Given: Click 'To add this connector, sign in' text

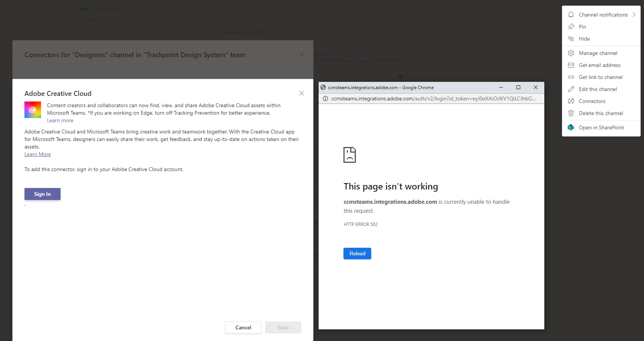Looking at the screenshot, I should [x=104, y=169].
